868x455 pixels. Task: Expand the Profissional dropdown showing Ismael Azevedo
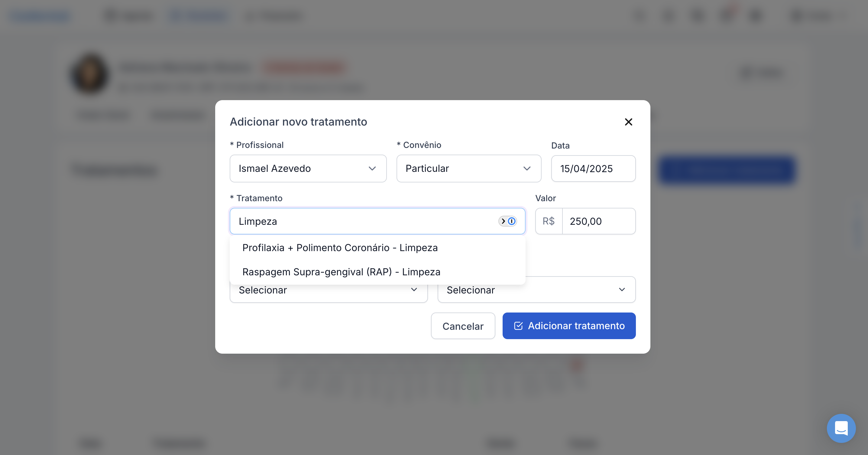[x=308, y=169]
